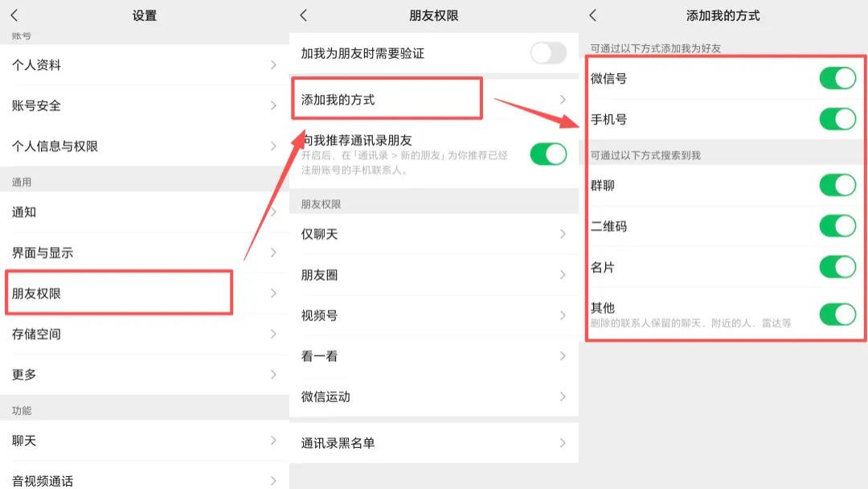Toggle off the 其他 search option
This screenshot has height=489, width=868.
coord(838,314)
